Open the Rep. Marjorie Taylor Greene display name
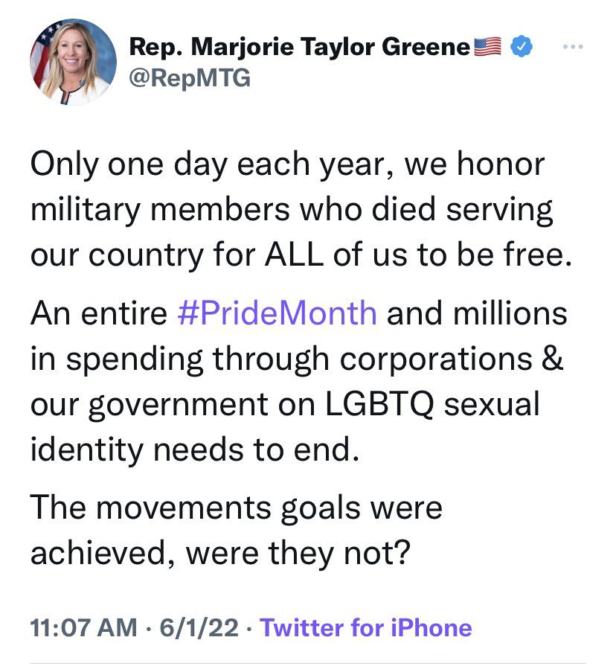This screenshot has height=672, width=616. click(299, 46)
